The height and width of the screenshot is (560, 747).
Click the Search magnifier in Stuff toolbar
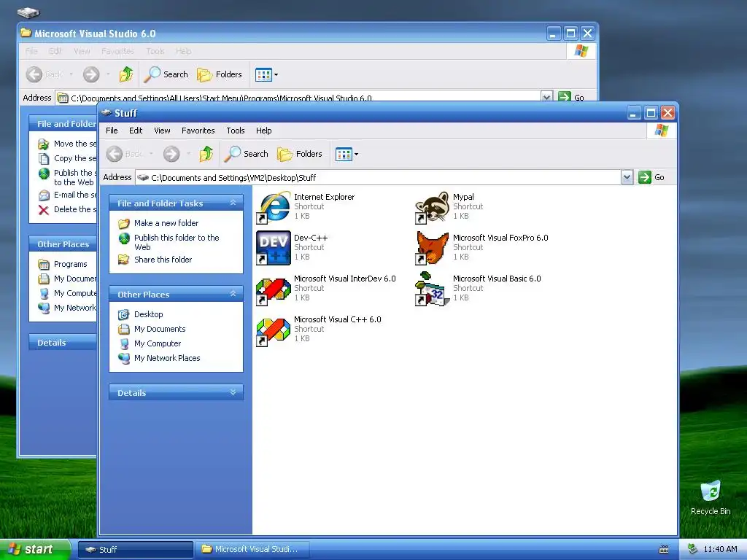247,154
